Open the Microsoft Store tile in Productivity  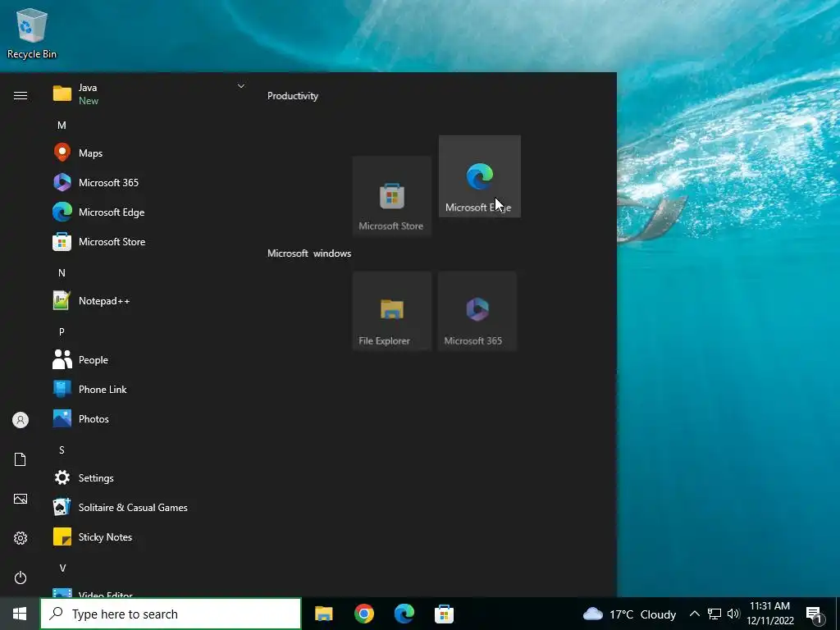(x=391, y=196)
